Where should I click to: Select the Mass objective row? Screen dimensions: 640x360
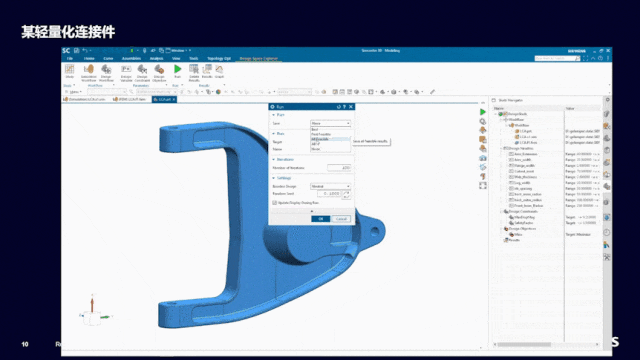[x=516, y=234]
